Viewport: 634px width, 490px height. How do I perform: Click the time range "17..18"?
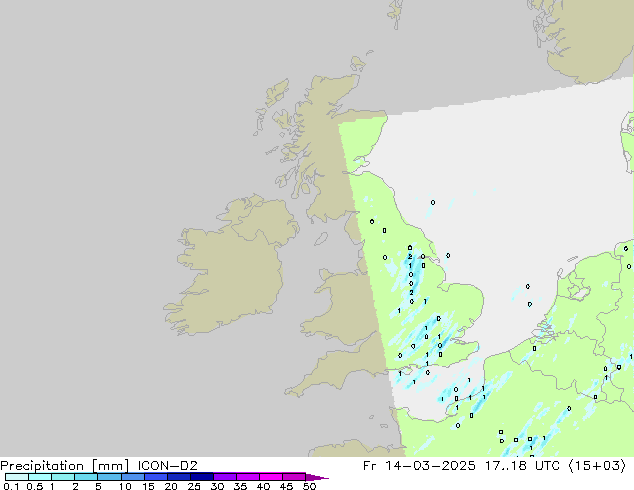[505, 466]
